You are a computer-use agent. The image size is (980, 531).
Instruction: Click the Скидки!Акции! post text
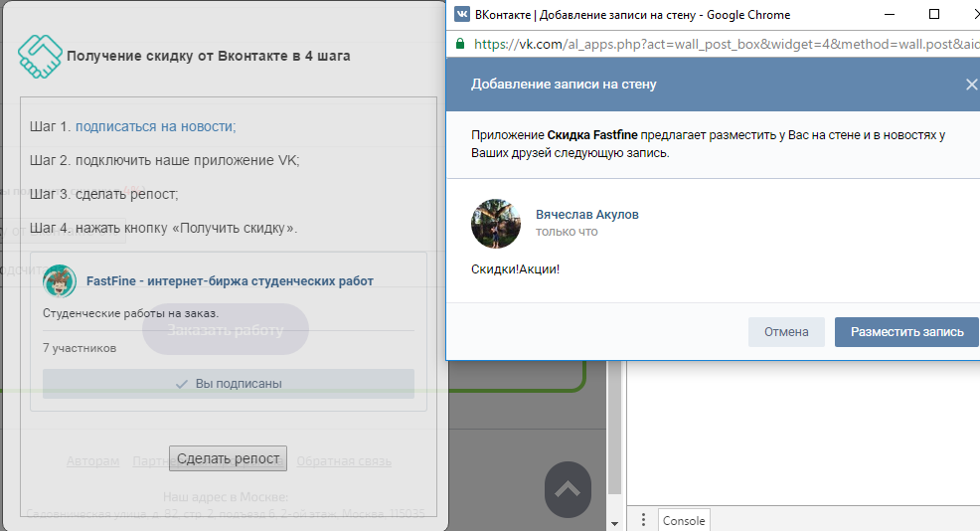(515, 268)
